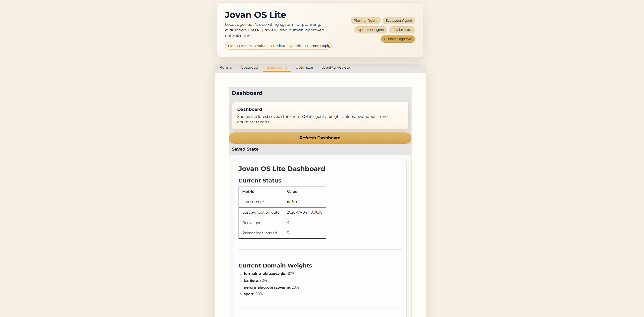
Task: Click the formalno_obrazovanje weight entry
Action: (269, 274)
